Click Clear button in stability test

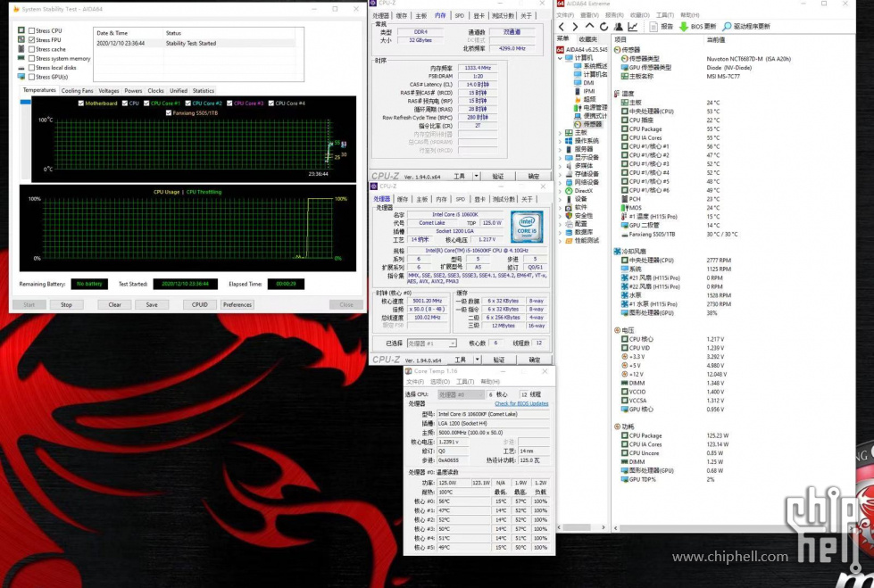[115, 305]
